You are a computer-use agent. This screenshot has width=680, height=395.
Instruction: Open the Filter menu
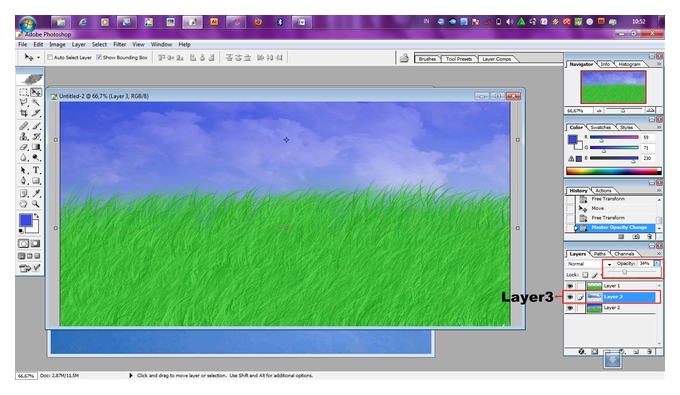pos(120,44)
